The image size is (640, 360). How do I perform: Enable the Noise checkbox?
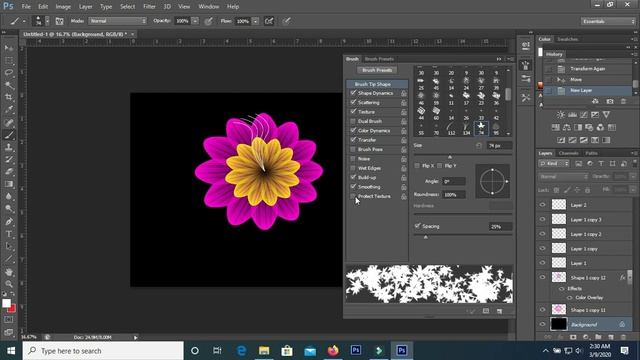pos(353,159)
